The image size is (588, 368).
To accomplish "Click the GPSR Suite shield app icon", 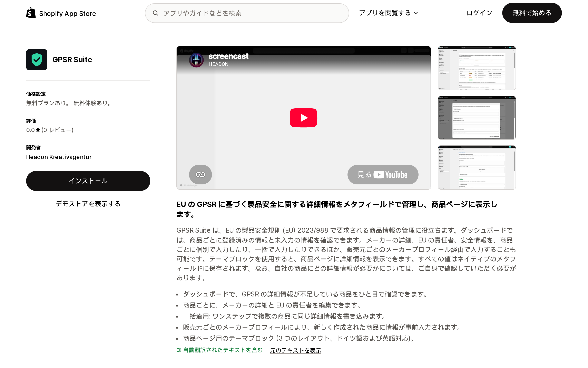I will pyautogui.click(x=37, y=60).
